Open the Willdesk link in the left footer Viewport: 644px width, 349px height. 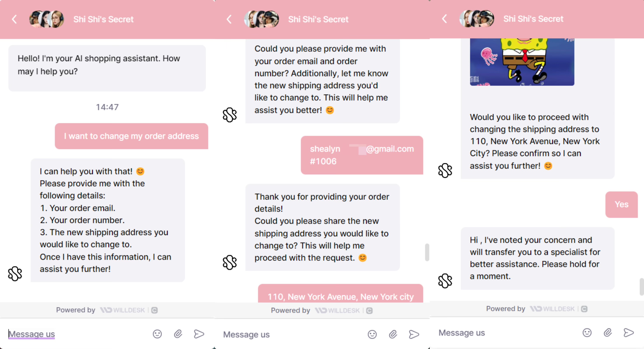tap(123, 310)
